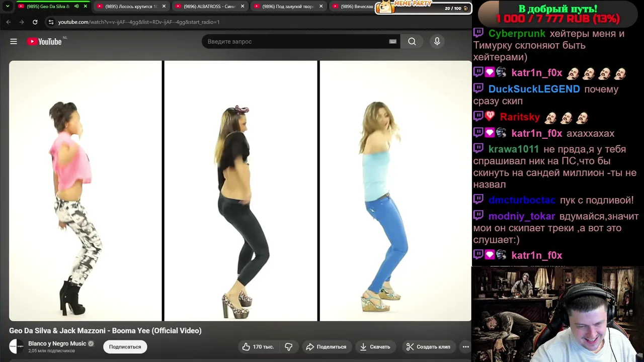Close the Geo Da Silva tab
Image resolution: width=644 pixels, height=362 pixels.
point(85,6)
